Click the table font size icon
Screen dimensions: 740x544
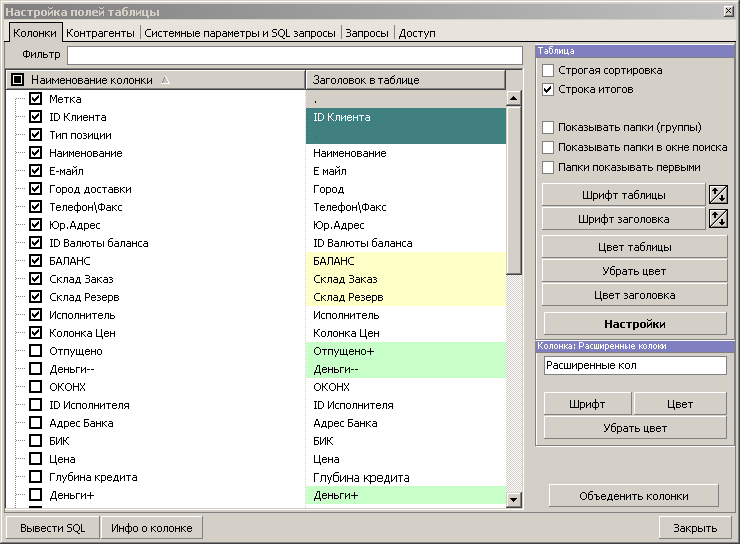click(x=718, y=194)
